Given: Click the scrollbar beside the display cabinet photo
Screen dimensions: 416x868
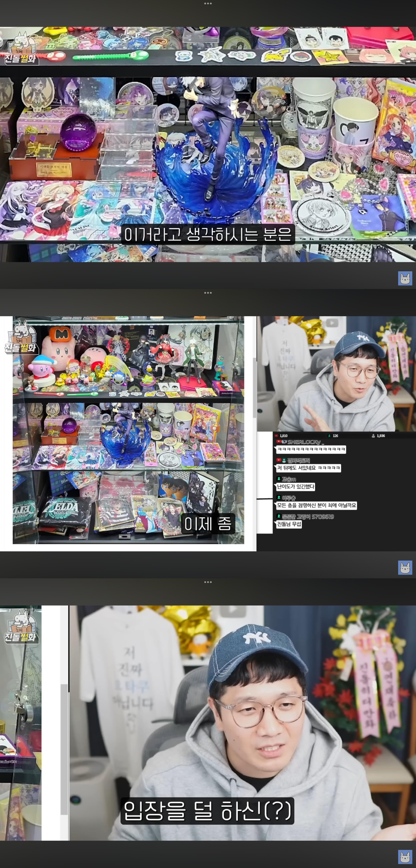Looking at the screenshot, I should point(255,387).
